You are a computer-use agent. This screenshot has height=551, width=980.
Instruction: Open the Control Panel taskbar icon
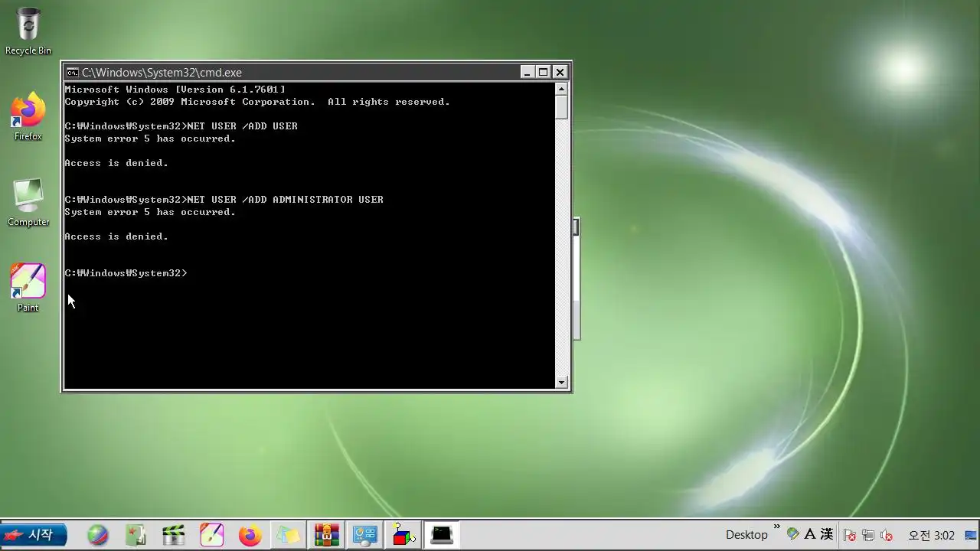tap(365, 535)
